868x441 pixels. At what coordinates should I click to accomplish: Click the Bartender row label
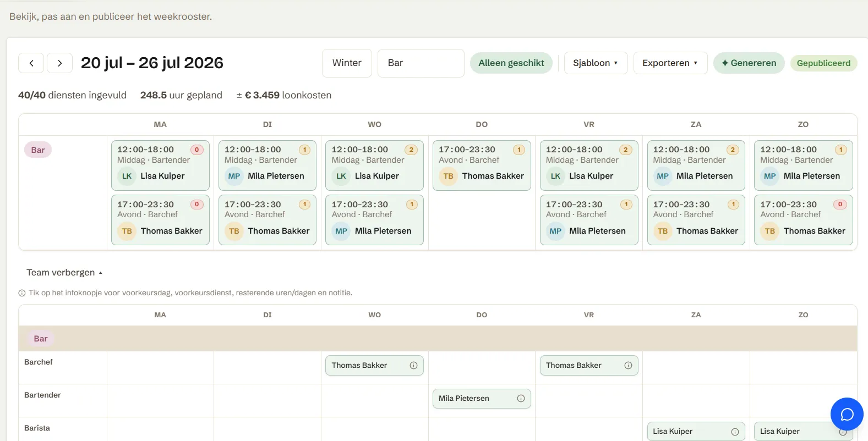[x=42, y=395]
